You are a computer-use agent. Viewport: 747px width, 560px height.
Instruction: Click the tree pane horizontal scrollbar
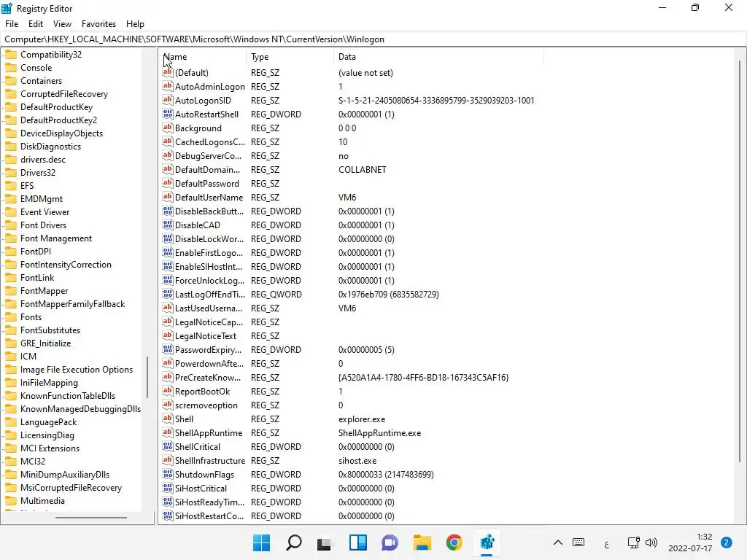tap(91, 517)
